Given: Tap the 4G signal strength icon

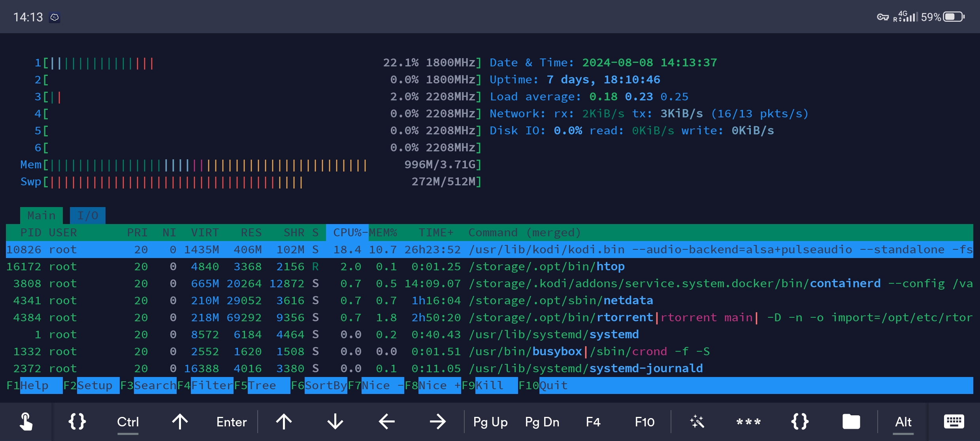Looking at the screenshot, I should [x=906, y=17].
